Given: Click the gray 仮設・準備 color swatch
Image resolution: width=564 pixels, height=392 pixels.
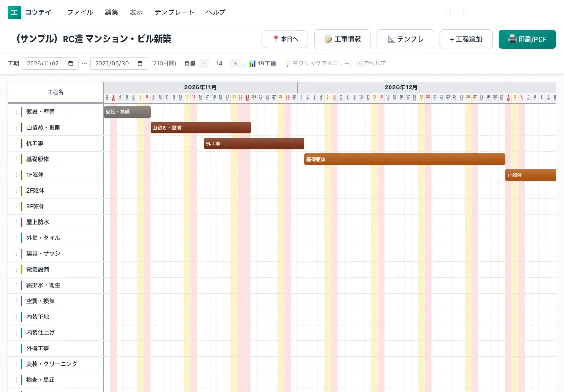Looking at the screenshot, I should click(22, 112).
